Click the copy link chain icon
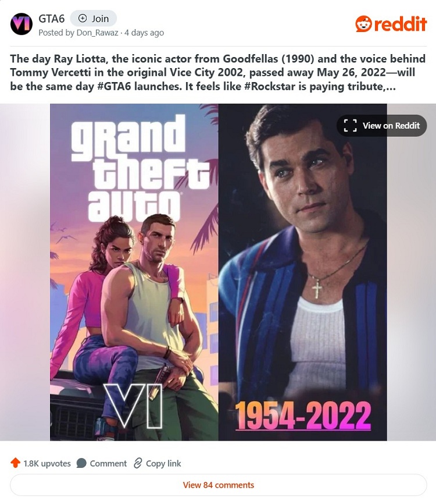Image resolution: width=436 pixels, height=504 pixels. tap(138, 463)
